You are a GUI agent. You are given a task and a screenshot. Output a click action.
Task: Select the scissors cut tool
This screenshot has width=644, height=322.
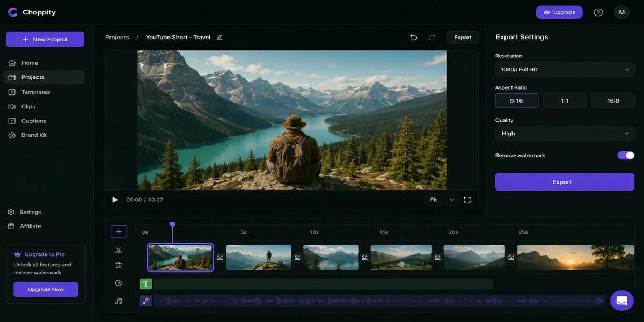point(119,251)
